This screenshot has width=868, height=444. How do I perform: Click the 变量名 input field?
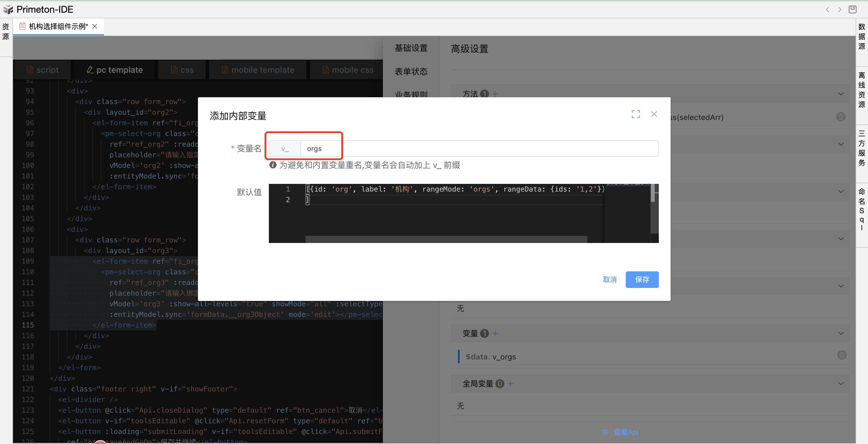479,149
